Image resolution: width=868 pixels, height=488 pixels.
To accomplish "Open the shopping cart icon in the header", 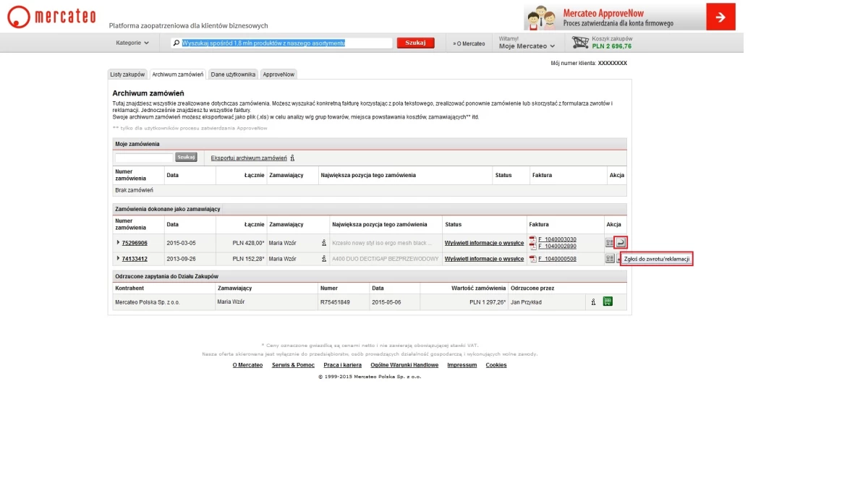I will pyautogui.click(x=579, y=43).
